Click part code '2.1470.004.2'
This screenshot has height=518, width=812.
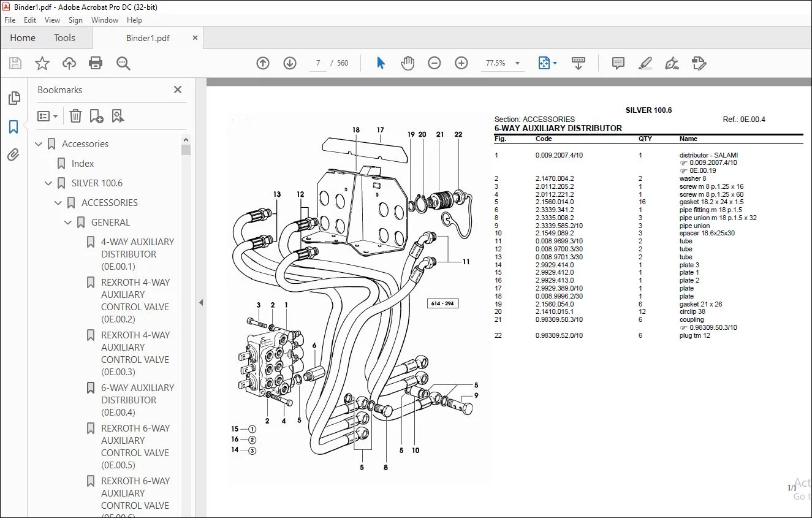(555, 178)
